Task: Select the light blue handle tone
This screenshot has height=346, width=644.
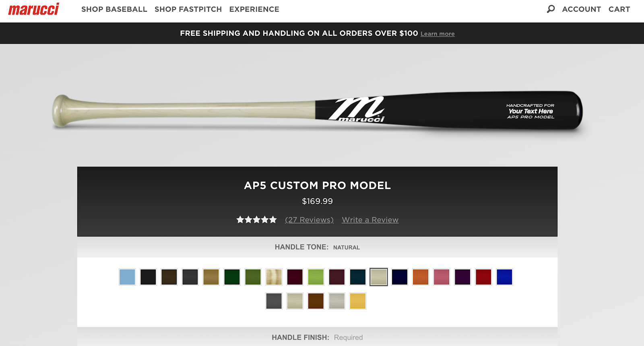Action: (x=127, y=277)
